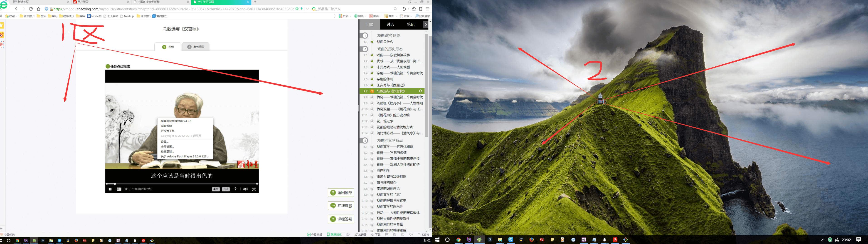Seek on the video progress bar
The width and height of the screenshot is (868, 244).
[x=182, y=184]
